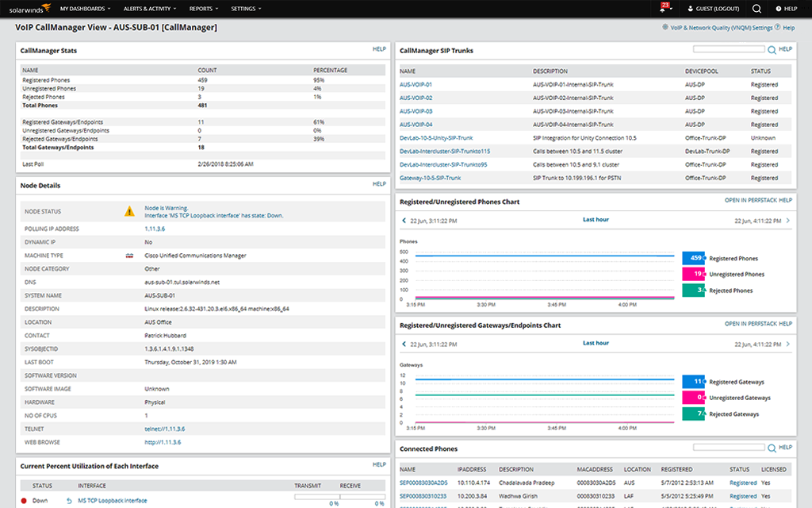Open phone SEP00083030A2D5
This screenshot has width=812, height=508.
point(423,483)
